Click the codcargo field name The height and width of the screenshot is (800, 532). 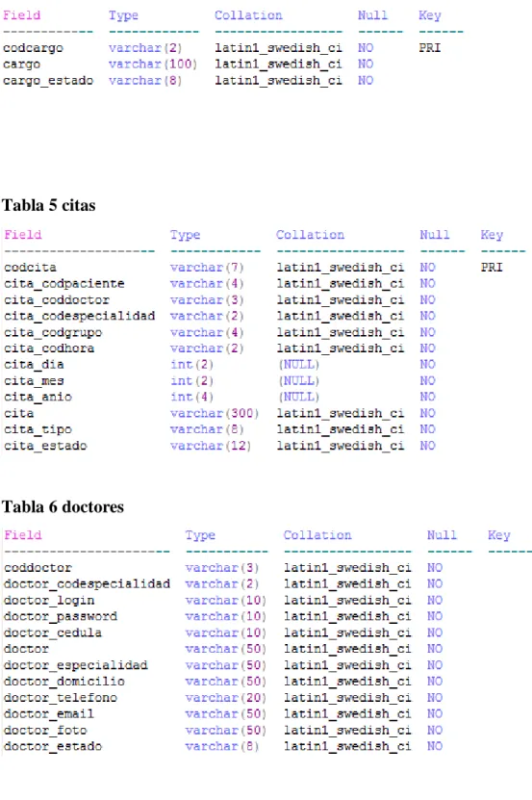(33, 48)
